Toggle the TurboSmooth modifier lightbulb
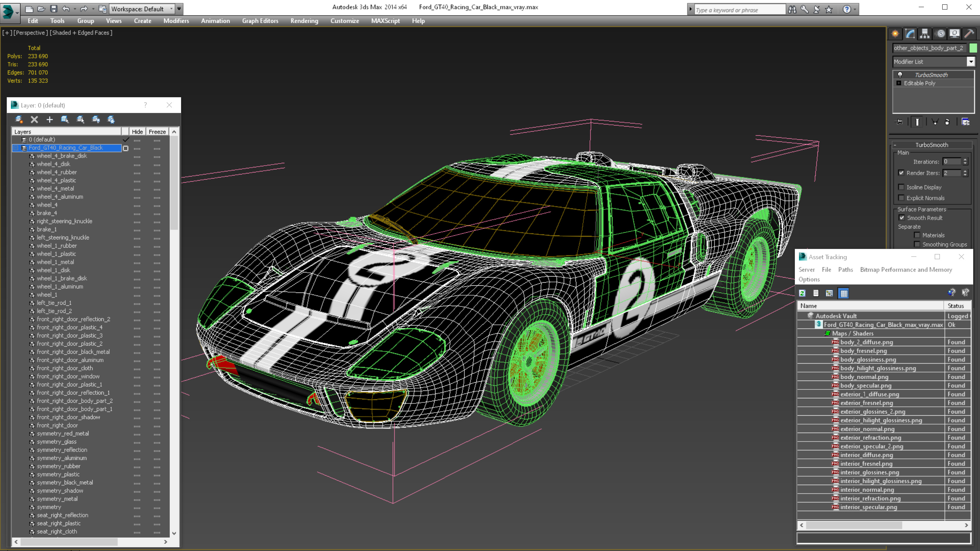This screenshot has height=551, width=980. (x=900, y=74)
